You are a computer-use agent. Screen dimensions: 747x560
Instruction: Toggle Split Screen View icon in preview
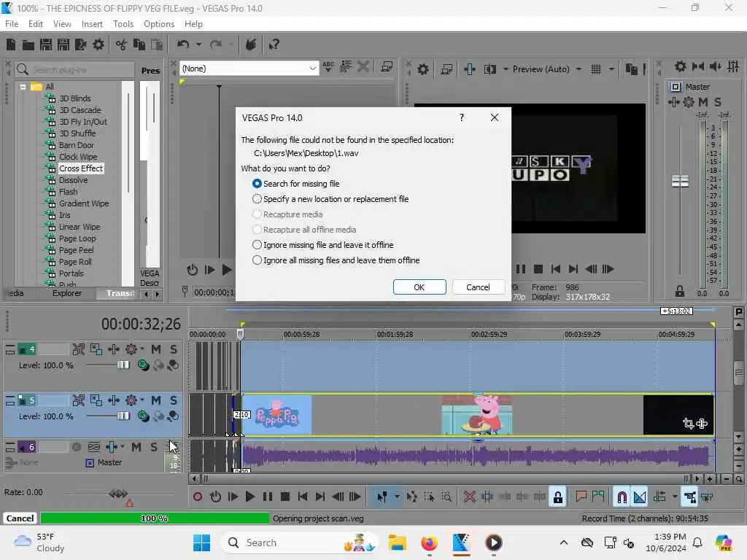(x=489, y=69)
